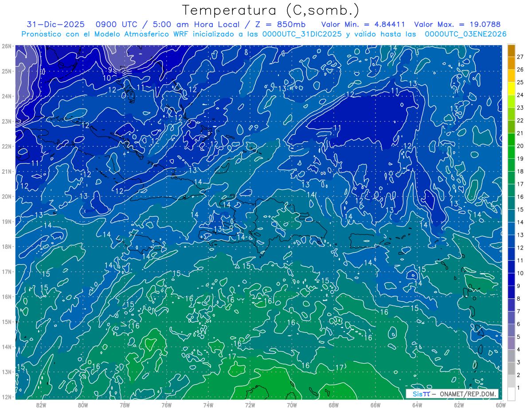Click the 66W longitude label
532x411 pixels.
[x=376, y=405]
